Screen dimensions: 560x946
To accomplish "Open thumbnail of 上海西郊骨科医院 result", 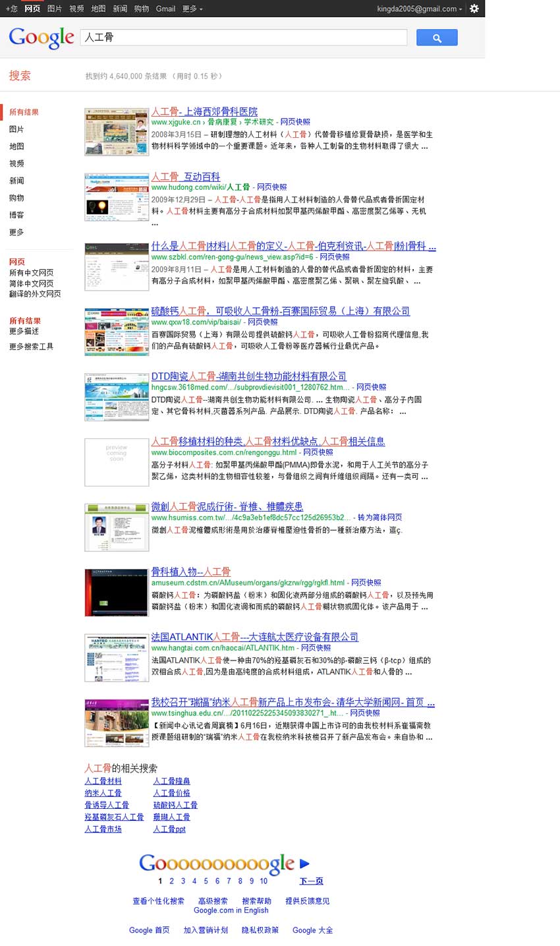I will click(x=117, y=132).
